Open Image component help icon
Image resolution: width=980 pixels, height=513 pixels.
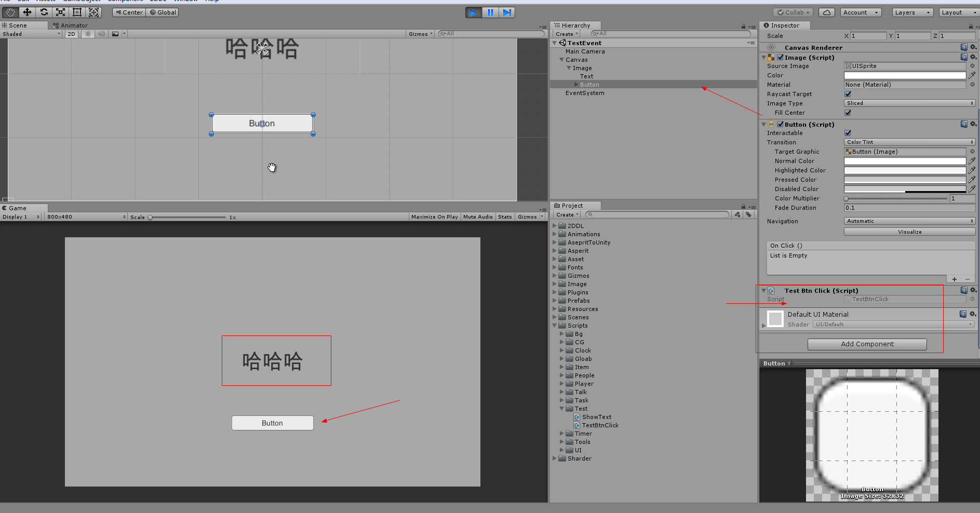(964, 57)
